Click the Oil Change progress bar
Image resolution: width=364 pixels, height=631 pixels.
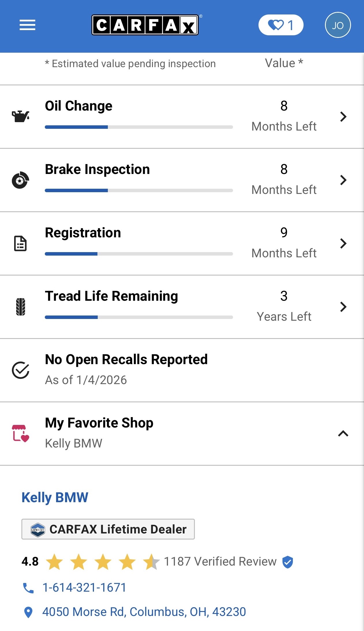point(139,127)
